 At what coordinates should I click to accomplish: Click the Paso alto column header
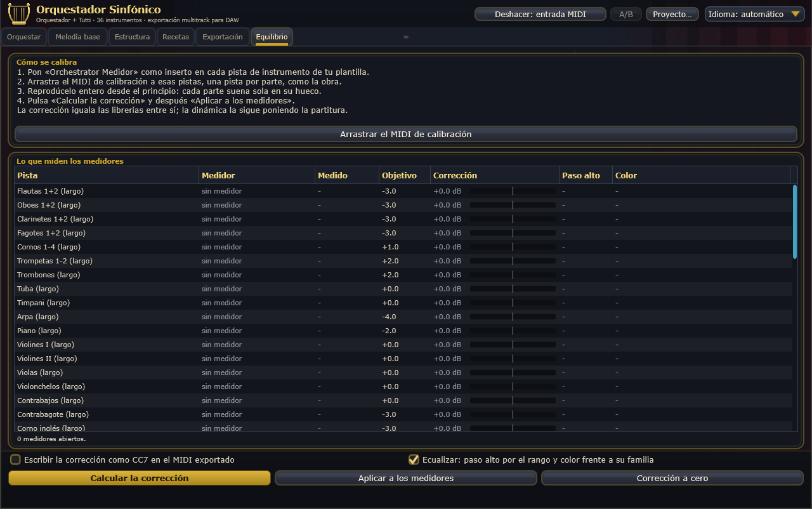coord(586,175)
